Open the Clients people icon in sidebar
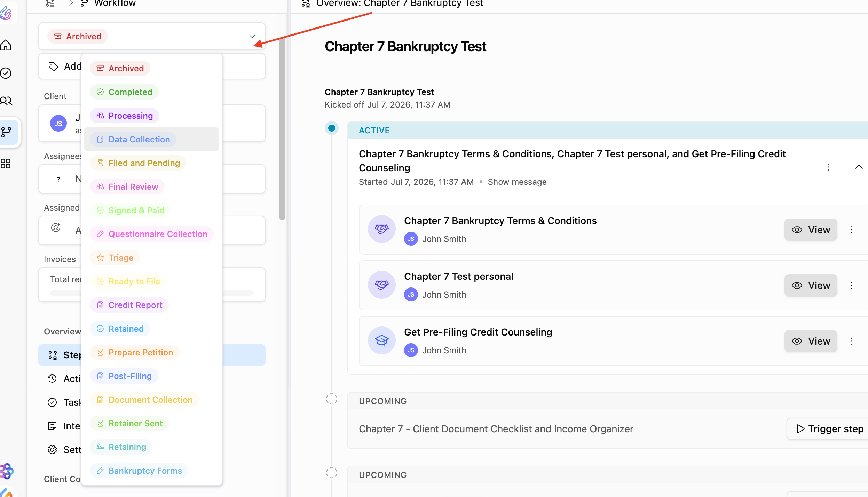Image resolution: width=868 pixels, height=497 pixels. [6, 101]
